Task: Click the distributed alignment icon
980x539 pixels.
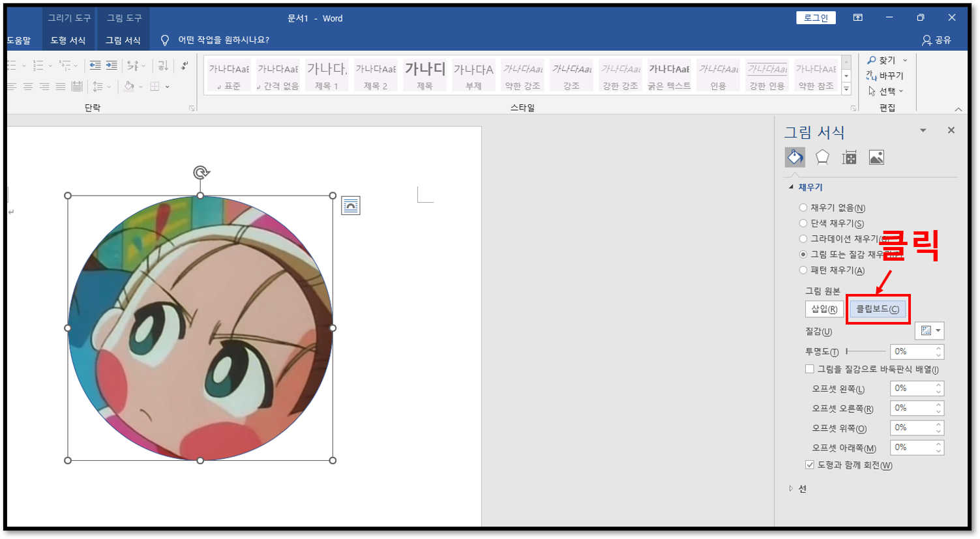Action: [x=77, y=86]
